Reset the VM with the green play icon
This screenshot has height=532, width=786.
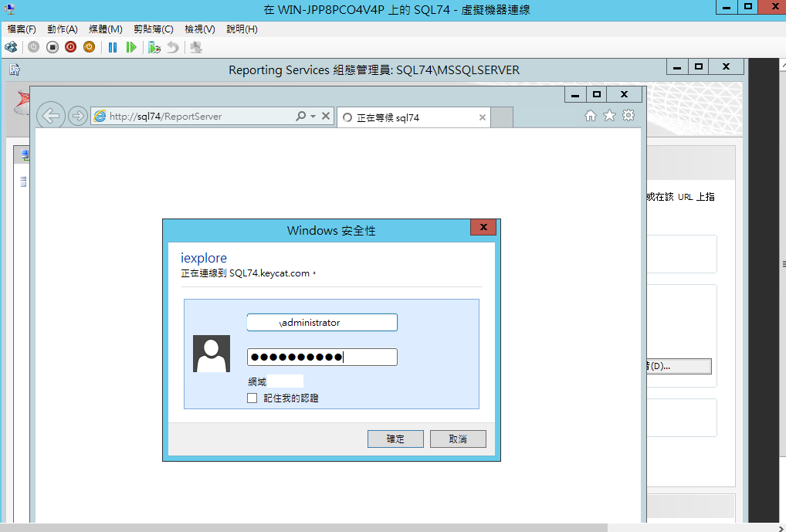coord(131,47)
